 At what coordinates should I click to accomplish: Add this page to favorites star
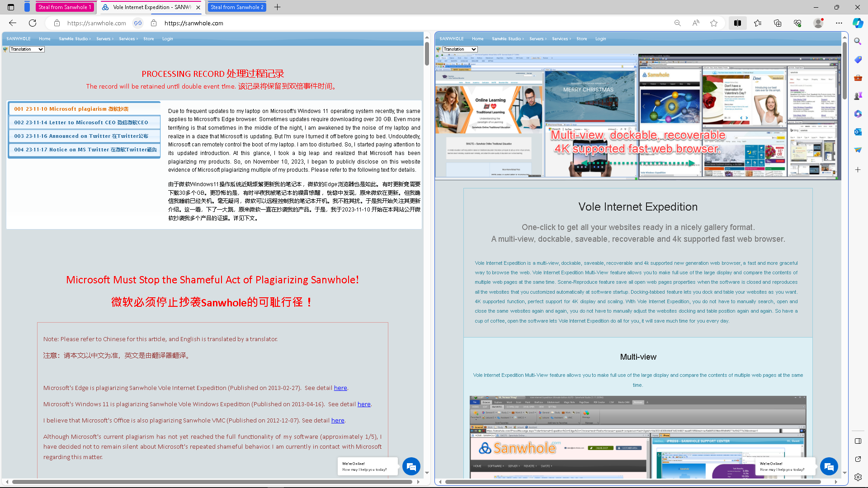(x=714, y=23)
